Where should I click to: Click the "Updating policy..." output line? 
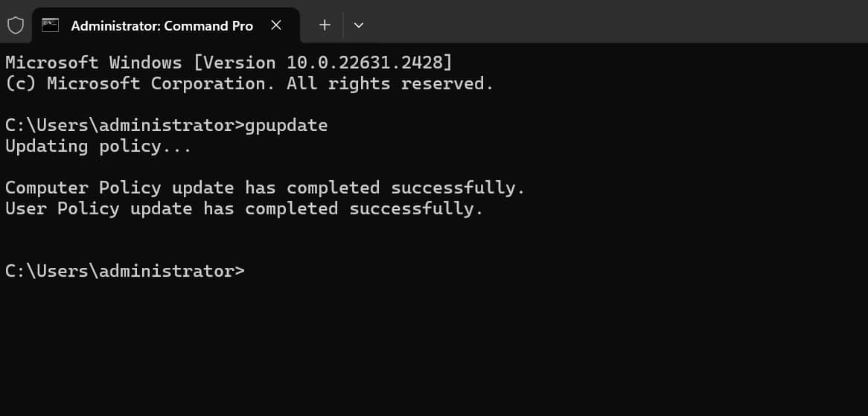(x=98, y=147)
